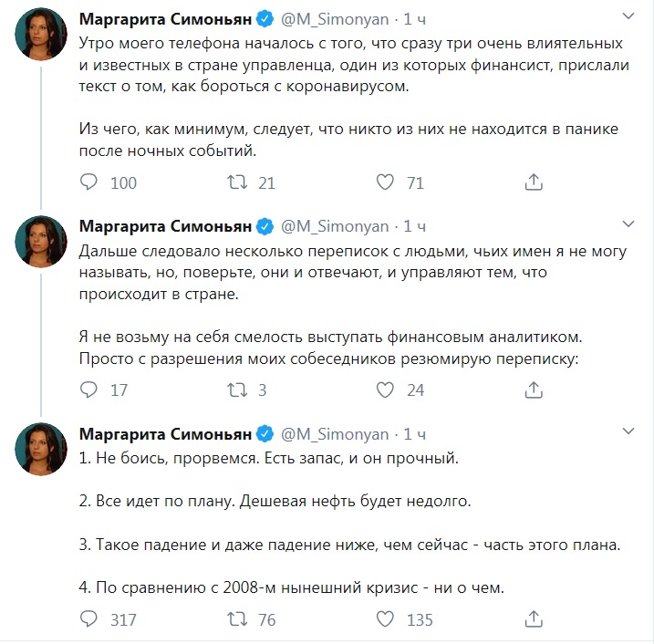The image size is (654, 644).
Task: Open the first tweet's more options chevron
Action: pyautogui.click(x=628, y=16)
